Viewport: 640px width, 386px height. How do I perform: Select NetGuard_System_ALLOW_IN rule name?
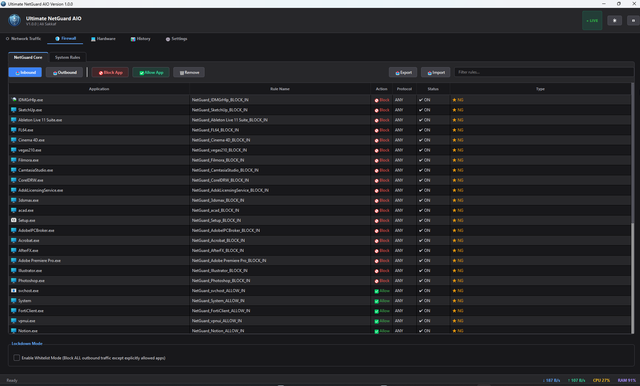point(218,301)
